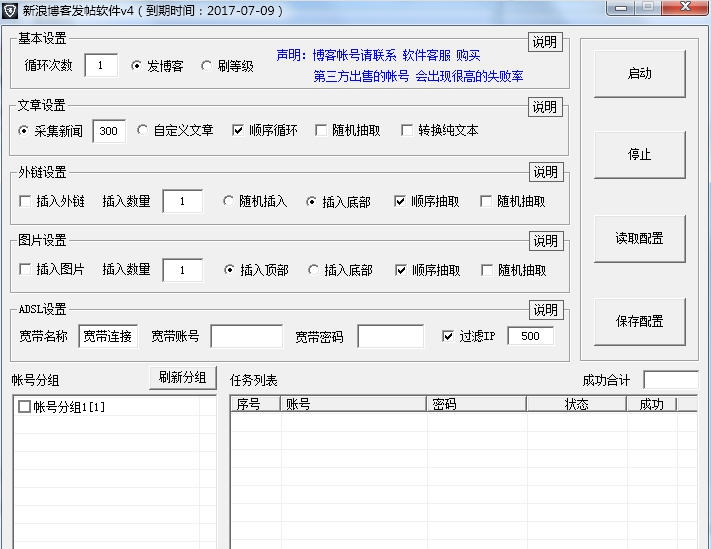Click the 读取配置 load config button
711x549 pixels.
(639, 238)
